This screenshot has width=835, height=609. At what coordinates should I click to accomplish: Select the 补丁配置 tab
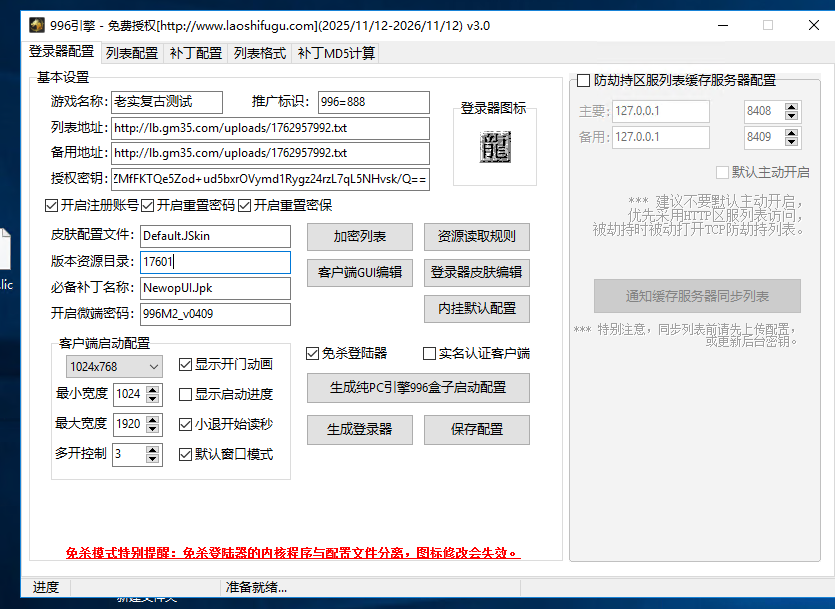coord(196,53)
